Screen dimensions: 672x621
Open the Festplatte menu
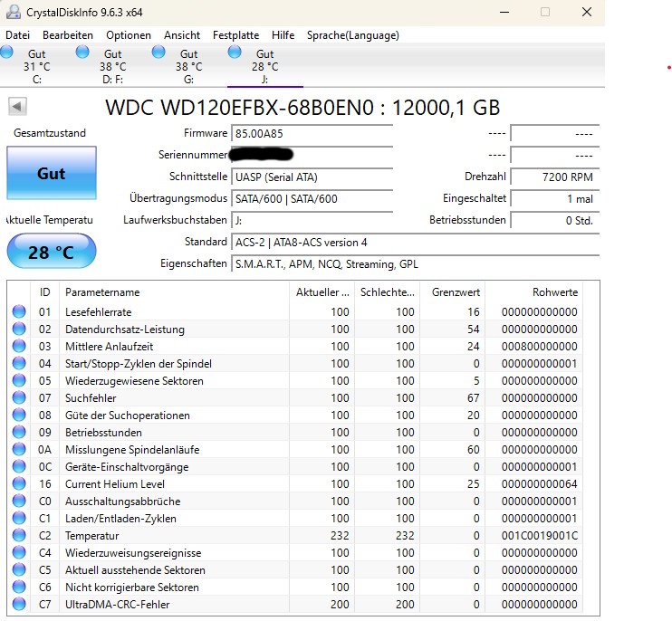click(x=235, y=35)
